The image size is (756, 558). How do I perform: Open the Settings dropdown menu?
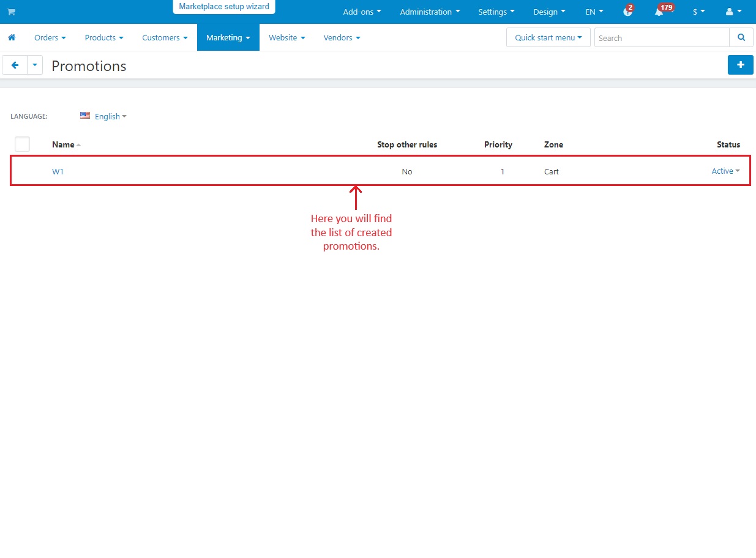click(496, 12)
